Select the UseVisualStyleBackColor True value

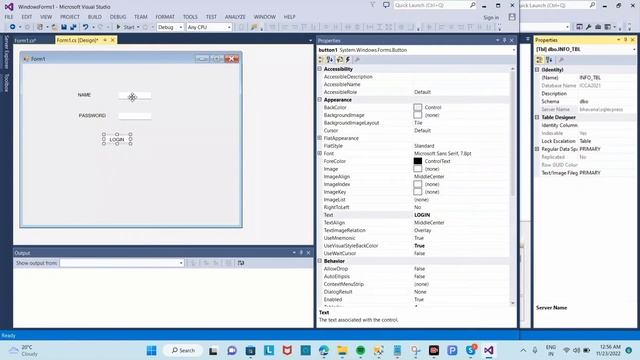tap(419, 246)
